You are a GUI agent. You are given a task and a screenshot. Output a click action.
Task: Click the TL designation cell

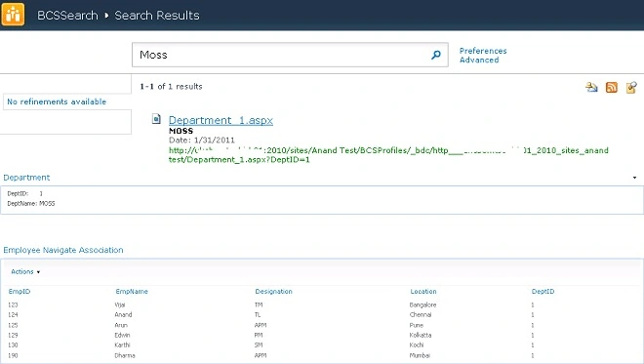tap(258, 314)
